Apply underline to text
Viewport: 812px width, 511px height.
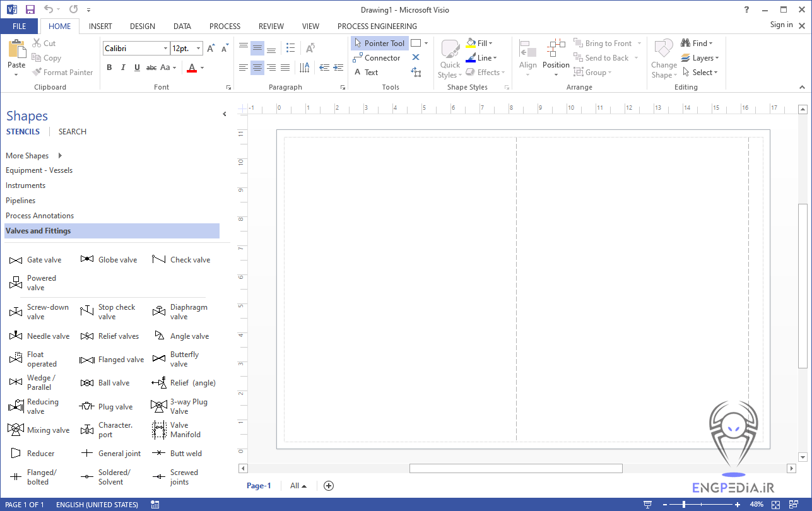pos(137,67)
